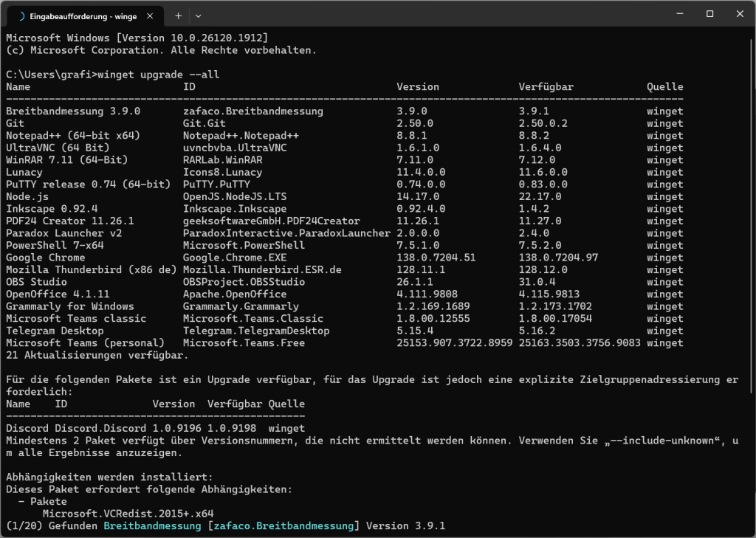This screenshot has height=538, width=756.
Task: Click available version '22.17.0' of Node.js
Action: coord(540,197)
